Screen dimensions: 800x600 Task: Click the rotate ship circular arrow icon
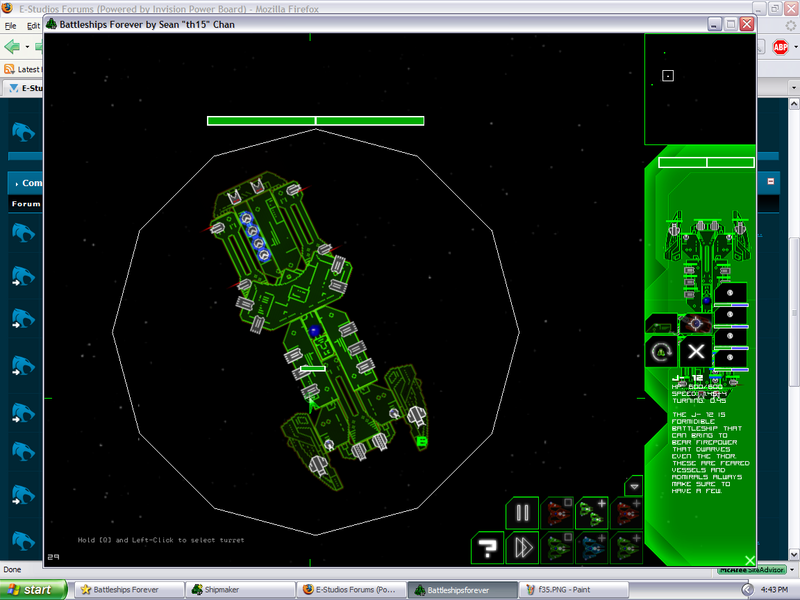click(x=661, y=352)
